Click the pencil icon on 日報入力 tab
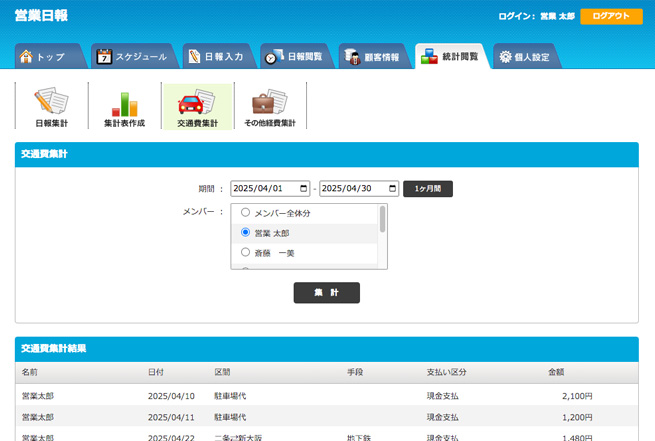 click(194, 56)
